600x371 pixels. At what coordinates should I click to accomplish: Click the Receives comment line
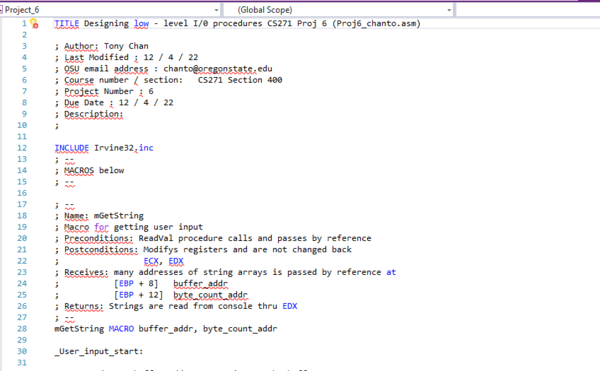[225, 272]
